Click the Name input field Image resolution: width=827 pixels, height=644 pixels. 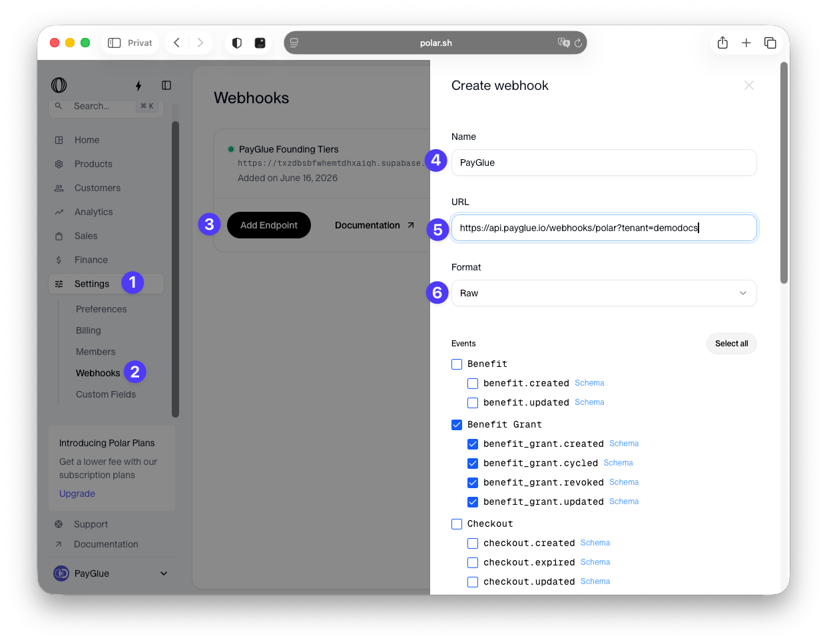click(x=604, y=162)
